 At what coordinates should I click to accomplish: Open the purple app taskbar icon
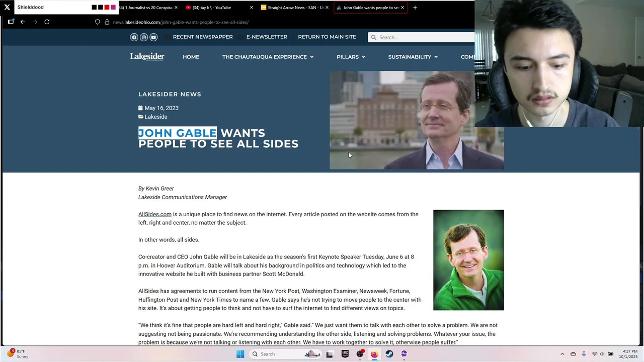tap(404, 354)
